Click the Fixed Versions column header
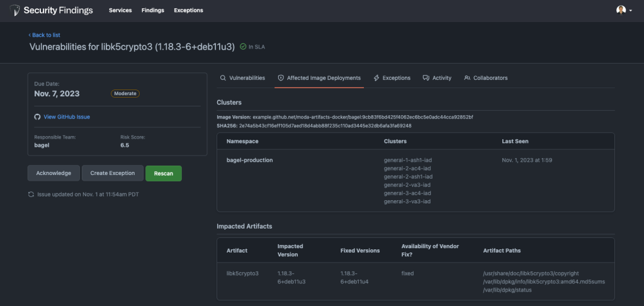Image resolution: width=644 pixels, height=306 pixels. 360,250
